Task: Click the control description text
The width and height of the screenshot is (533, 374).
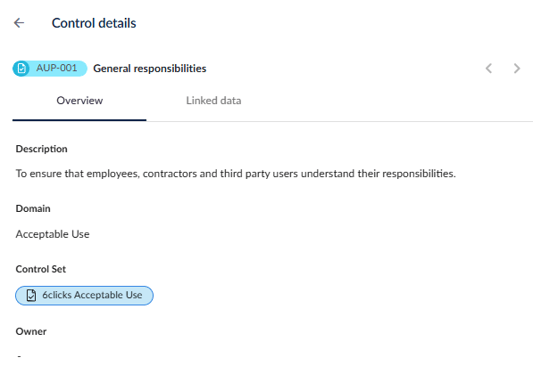Action: [236, 174]
